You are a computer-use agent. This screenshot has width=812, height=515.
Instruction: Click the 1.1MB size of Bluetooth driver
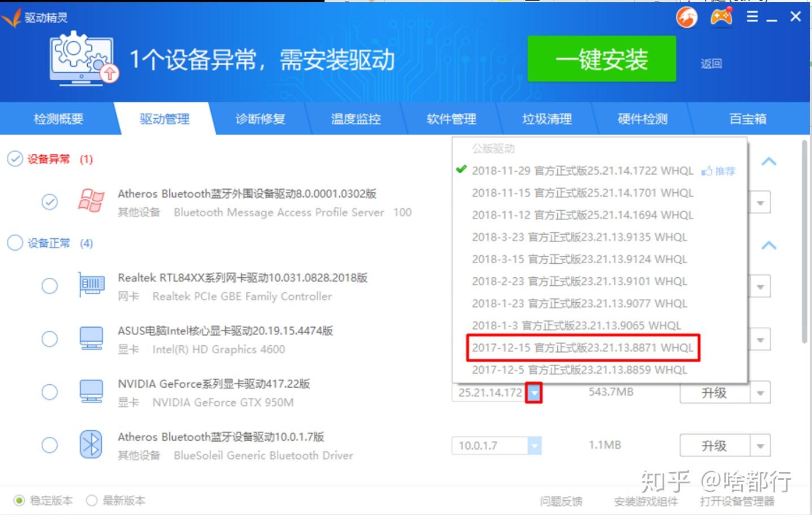pos(605,445)
